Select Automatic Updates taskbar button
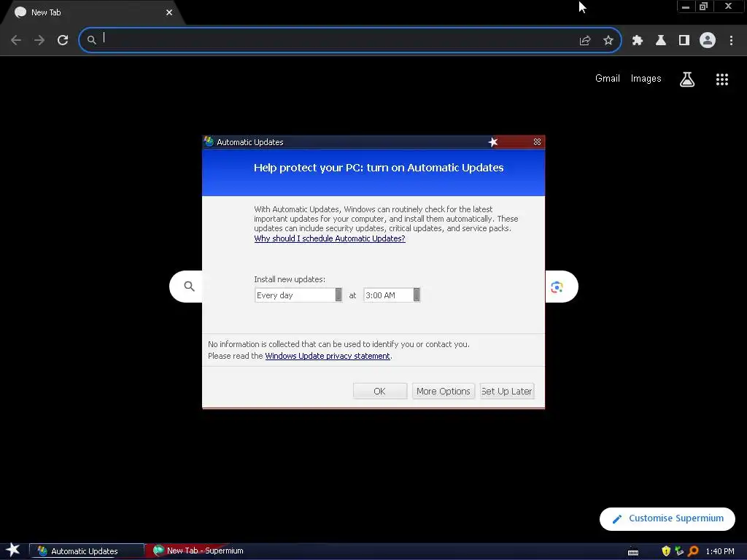Image resolution: width=747 pixels, height=560 pixels. [86, 551]
